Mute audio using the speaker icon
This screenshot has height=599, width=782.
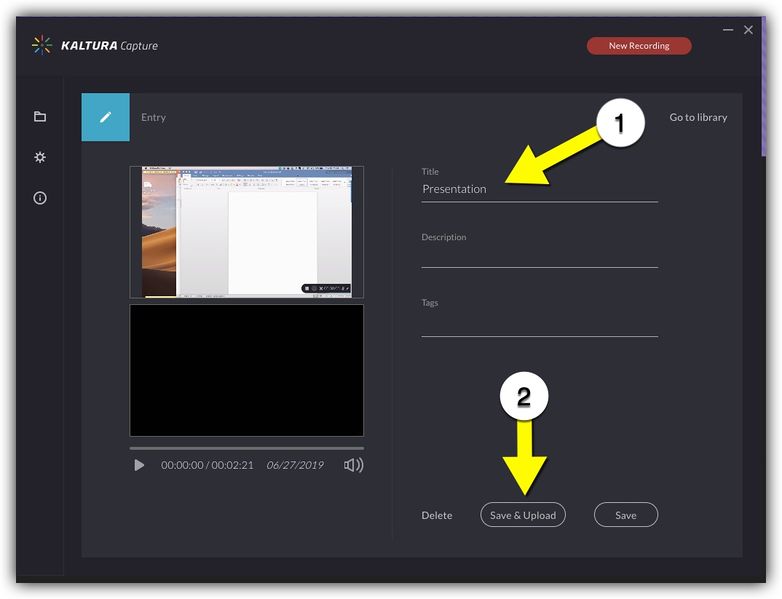pyautogui.click(x=353, y=465)
